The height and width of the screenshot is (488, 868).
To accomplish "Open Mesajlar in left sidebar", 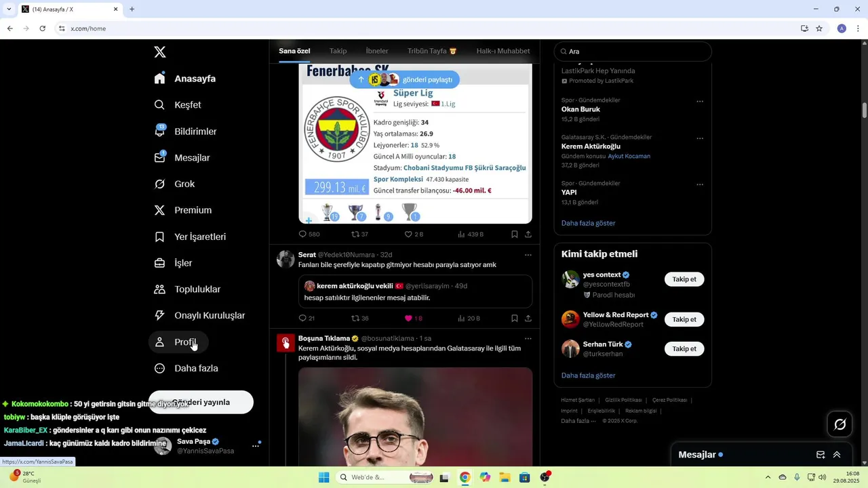I will 182,158.
